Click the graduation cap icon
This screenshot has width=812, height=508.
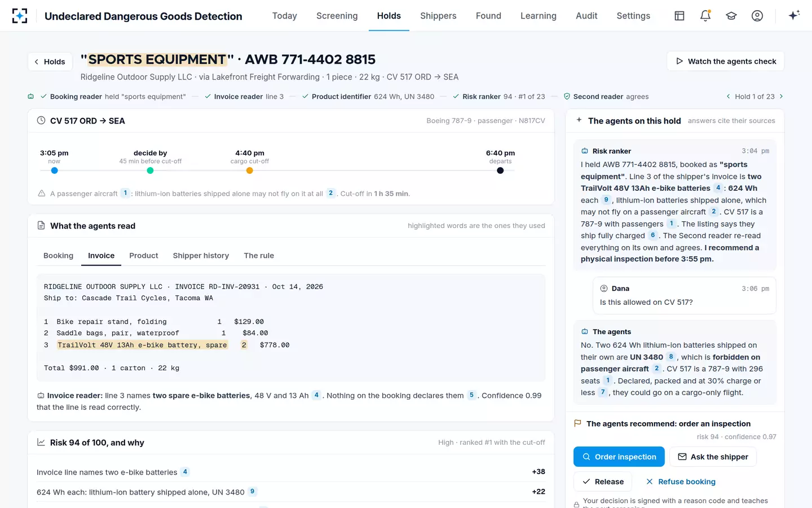[731, 16]
